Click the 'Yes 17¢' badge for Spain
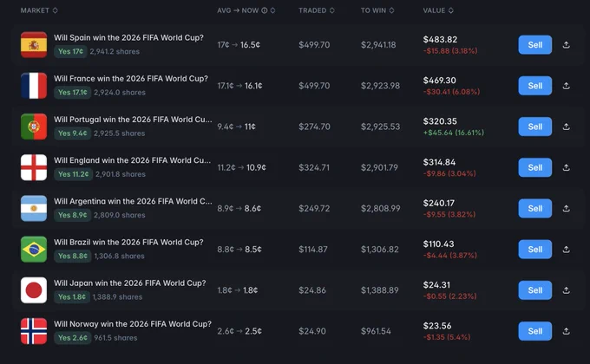Screen dimensions: 590x364 [x=70, y=51]
